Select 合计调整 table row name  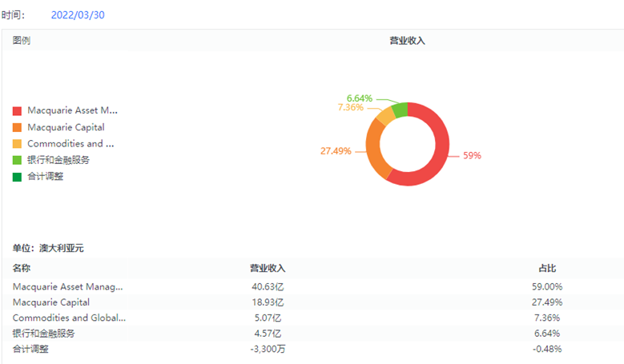click(32, 349)
